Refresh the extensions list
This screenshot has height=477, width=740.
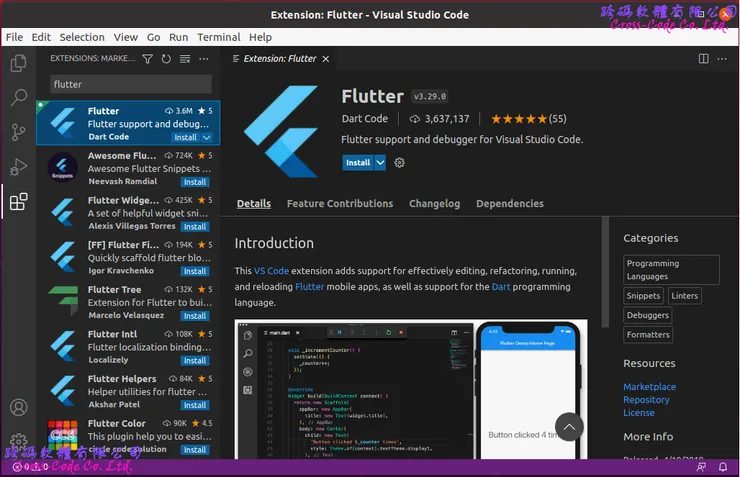[166, 60]
